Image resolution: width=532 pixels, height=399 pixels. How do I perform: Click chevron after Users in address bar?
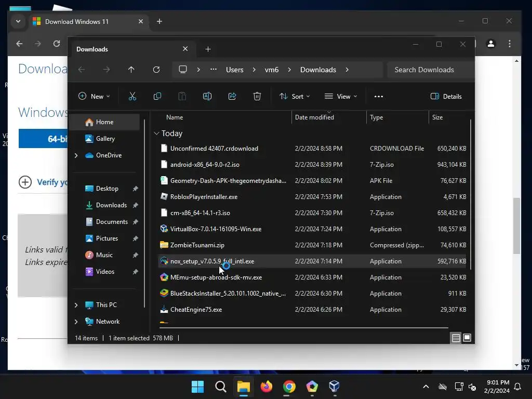tap(254, 70)
